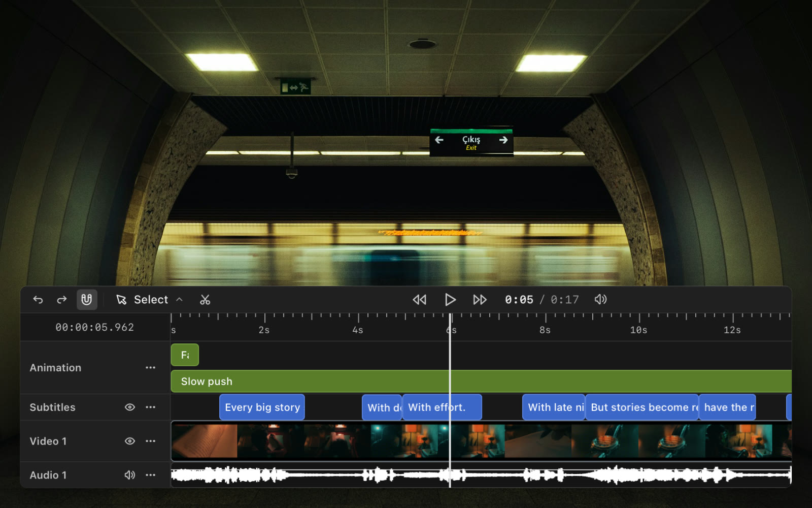Select the scissors cut tool

[x=205, y=300]
